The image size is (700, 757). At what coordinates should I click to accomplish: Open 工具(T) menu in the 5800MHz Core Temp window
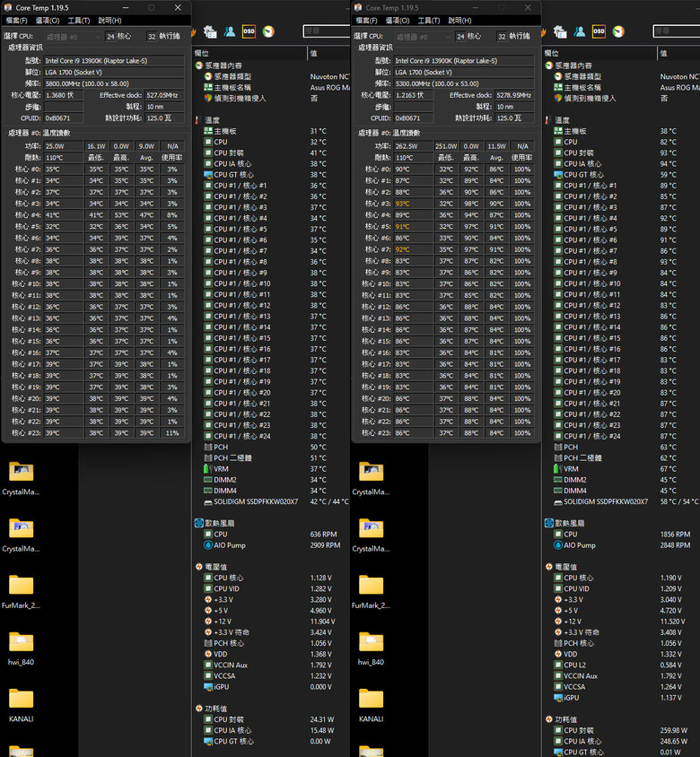click(79, 21)
